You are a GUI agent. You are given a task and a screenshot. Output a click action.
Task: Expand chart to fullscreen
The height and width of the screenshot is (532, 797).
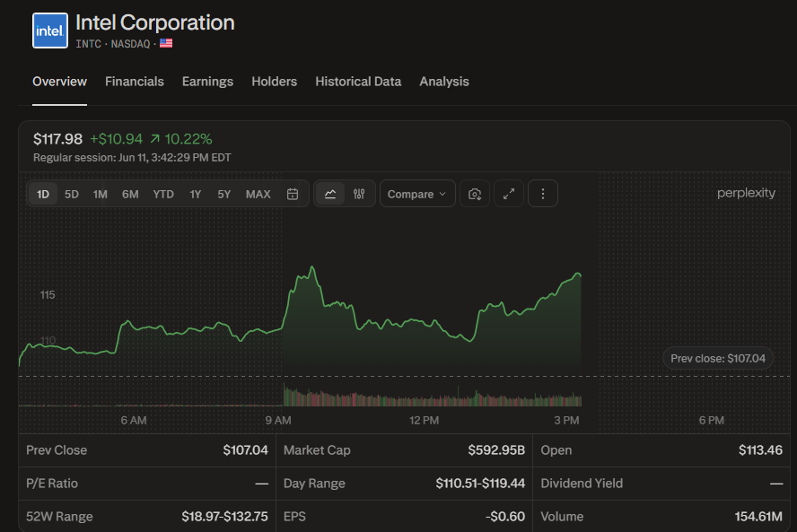(x=509, y=194)
